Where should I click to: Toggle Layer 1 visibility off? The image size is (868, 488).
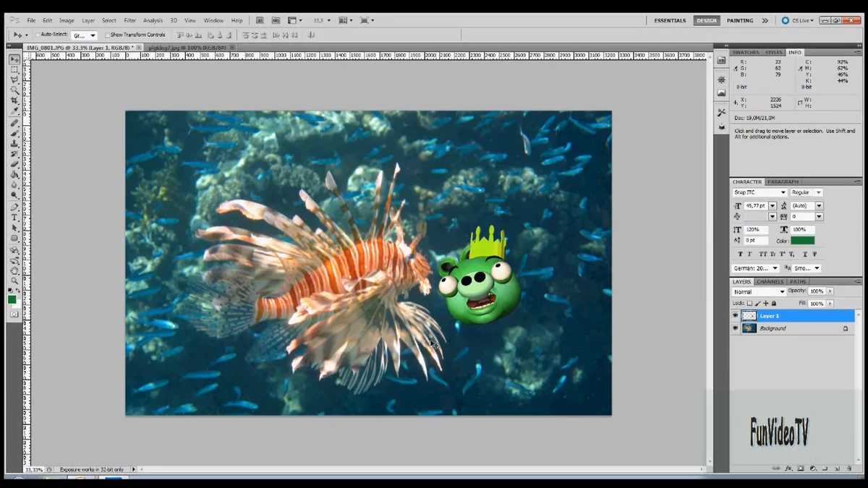tap(735, 315)
